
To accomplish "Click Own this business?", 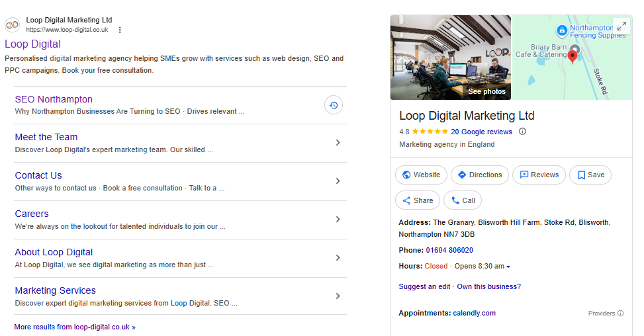I will [488, 286].
